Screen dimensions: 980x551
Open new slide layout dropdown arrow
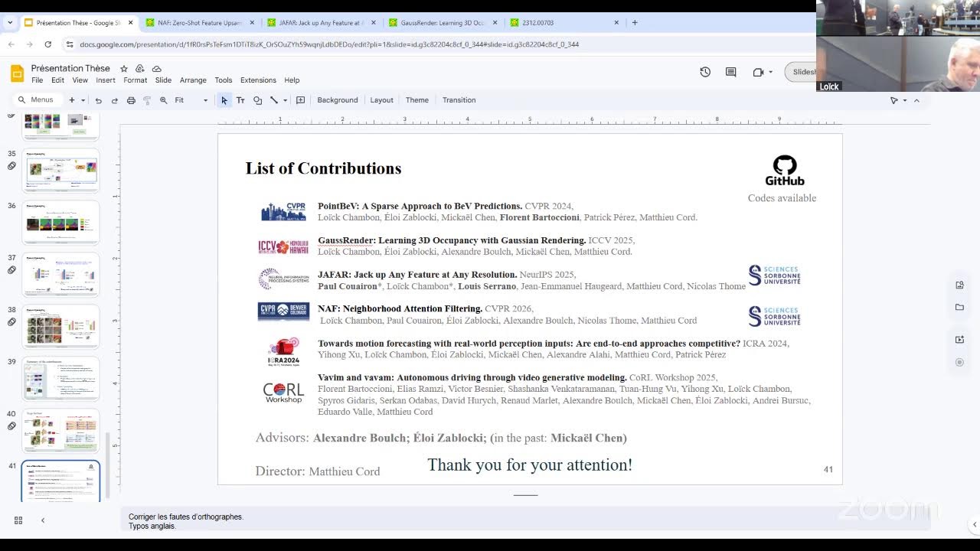click(83, 100)
